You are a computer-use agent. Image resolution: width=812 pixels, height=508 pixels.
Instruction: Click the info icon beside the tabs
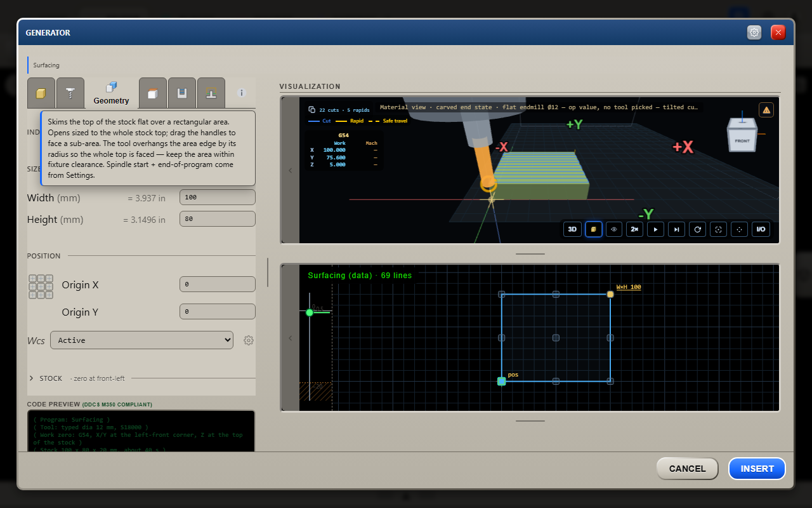[242, 93]
